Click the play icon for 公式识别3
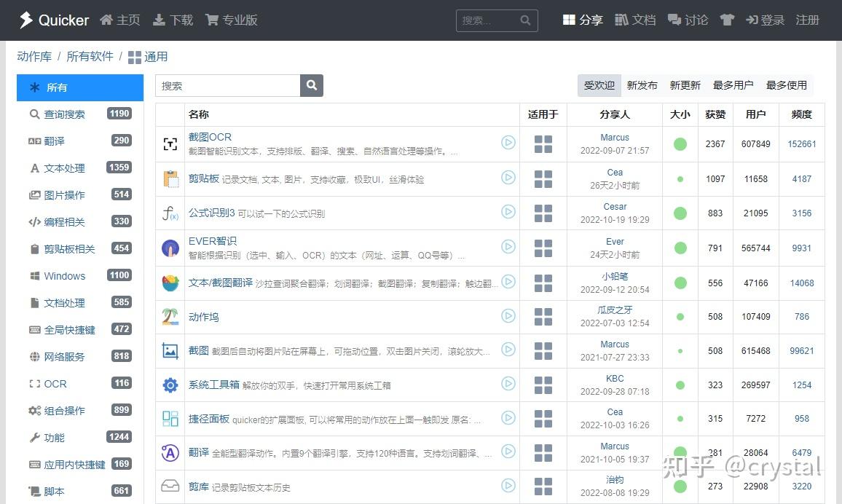The height and width of the screenshot is (504, 842). pyautogui.click(x=508, y=211)
